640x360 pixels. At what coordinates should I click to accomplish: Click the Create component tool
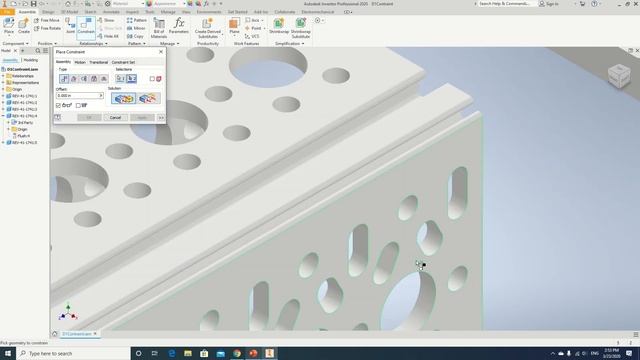tap(24, 26)
